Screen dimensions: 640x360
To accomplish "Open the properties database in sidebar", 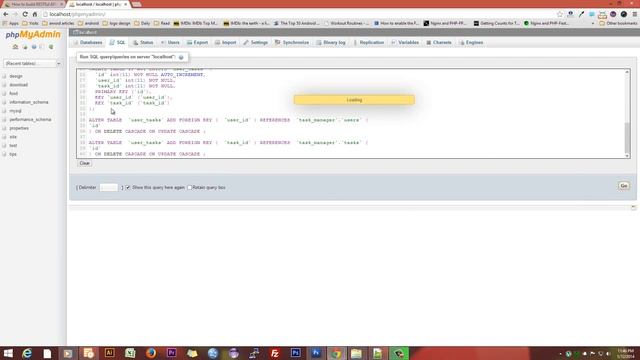I will [19, 128].
